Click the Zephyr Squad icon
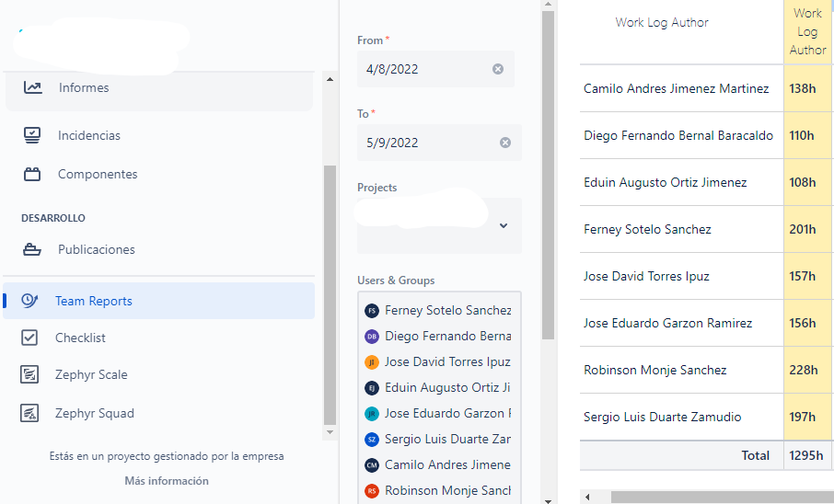Screen dimensions: 834x504 [x=29, y=413]
